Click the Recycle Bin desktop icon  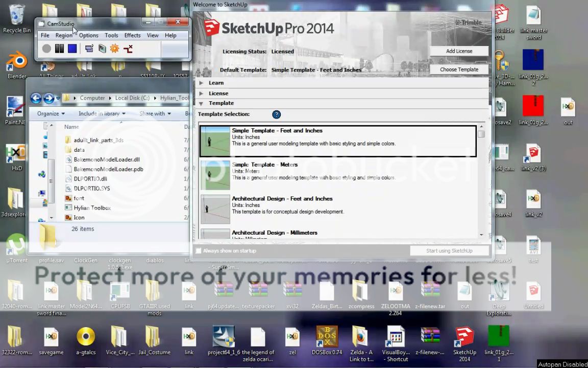tap(16, 19)
